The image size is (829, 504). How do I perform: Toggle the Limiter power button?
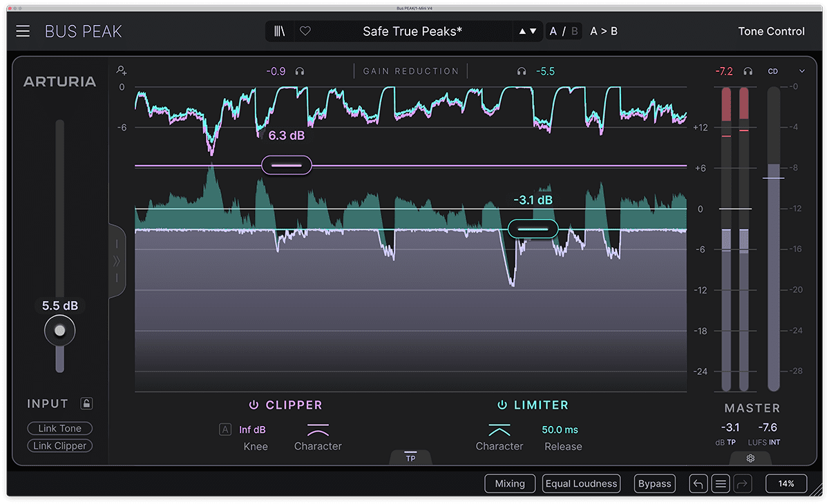(502, 405)
